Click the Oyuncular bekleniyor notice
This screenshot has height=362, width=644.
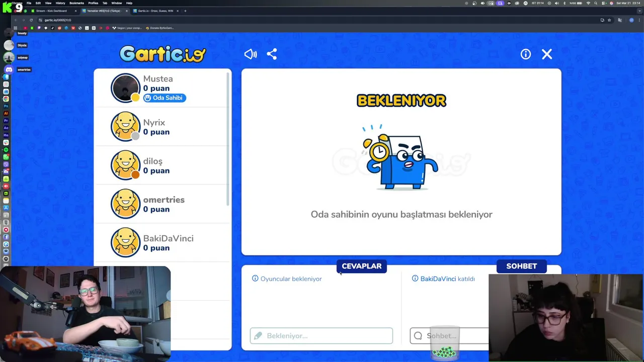[x=287, y=279]
